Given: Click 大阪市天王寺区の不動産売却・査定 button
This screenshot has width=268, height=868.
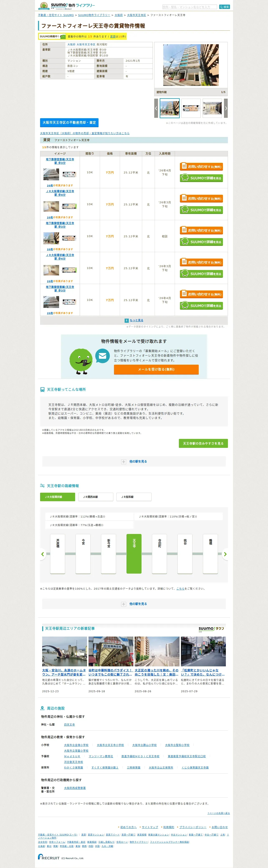Looking at the screenshot, I should [69, 123].
